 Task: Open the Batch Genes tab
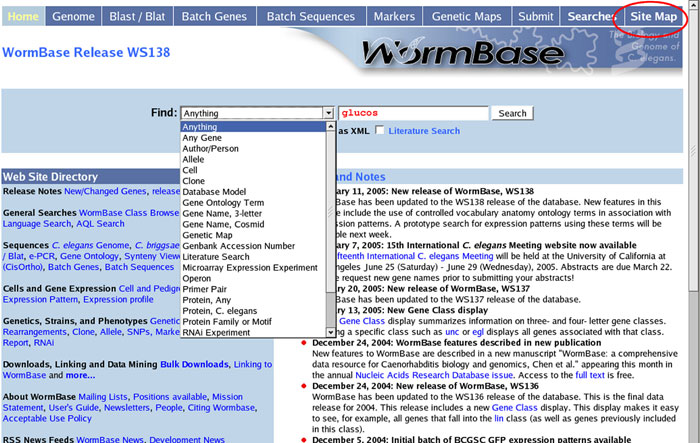click(x=214, y=17)
